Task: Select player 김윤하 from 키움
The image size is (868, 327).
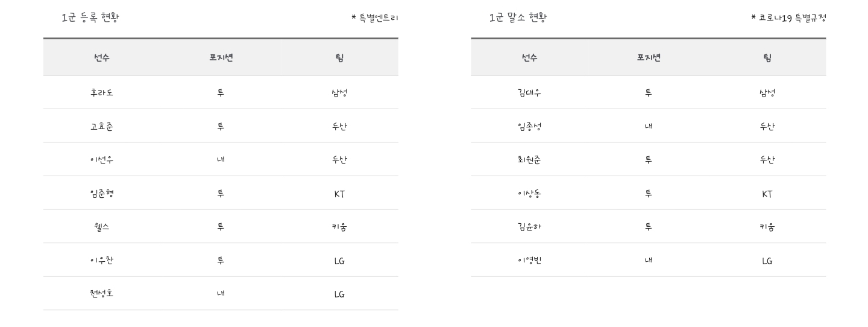Action: point(529,227)
